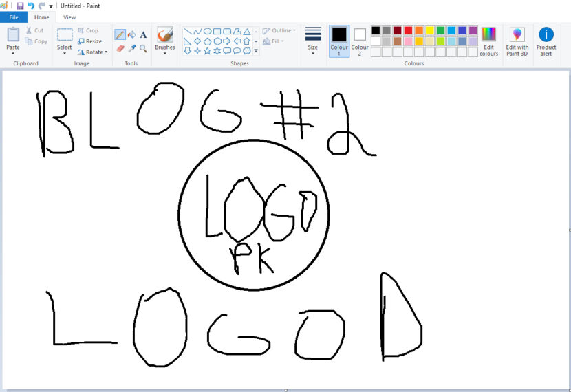Choose the Triangle shape
Viewport: 571px width, 392px height.
246,32
